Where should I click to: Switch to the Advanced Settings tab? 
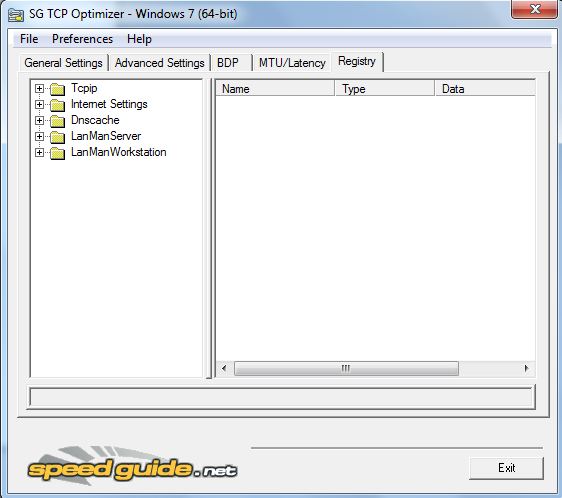tap(160, 63)
